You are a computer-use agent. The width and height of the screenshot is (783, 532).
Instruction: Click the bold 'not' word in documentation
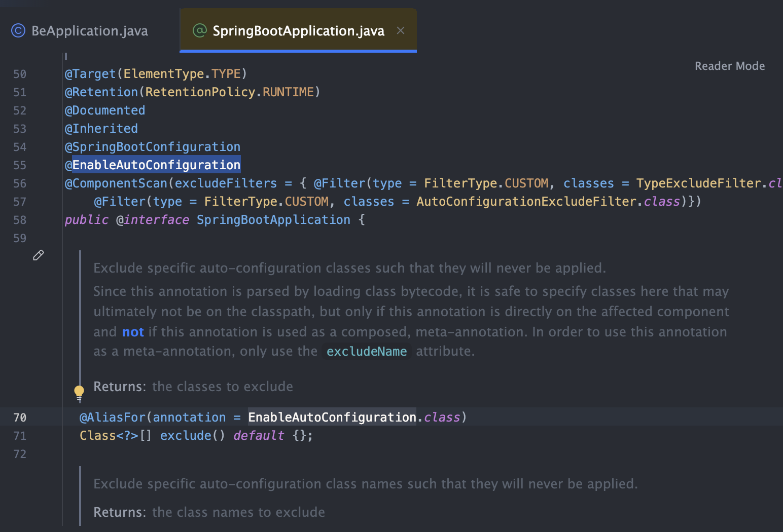click(x=133, y=332)
